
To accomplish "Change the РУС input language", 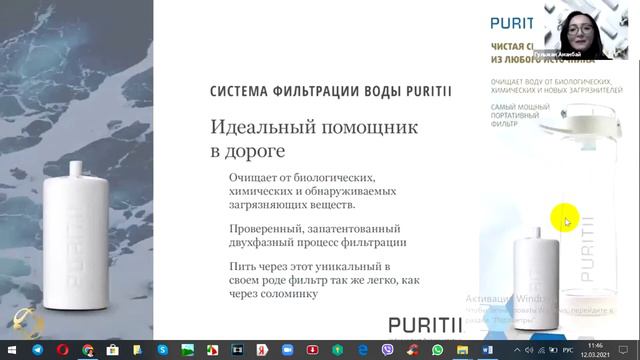I will pyautogui.click(x=568, y=350).
